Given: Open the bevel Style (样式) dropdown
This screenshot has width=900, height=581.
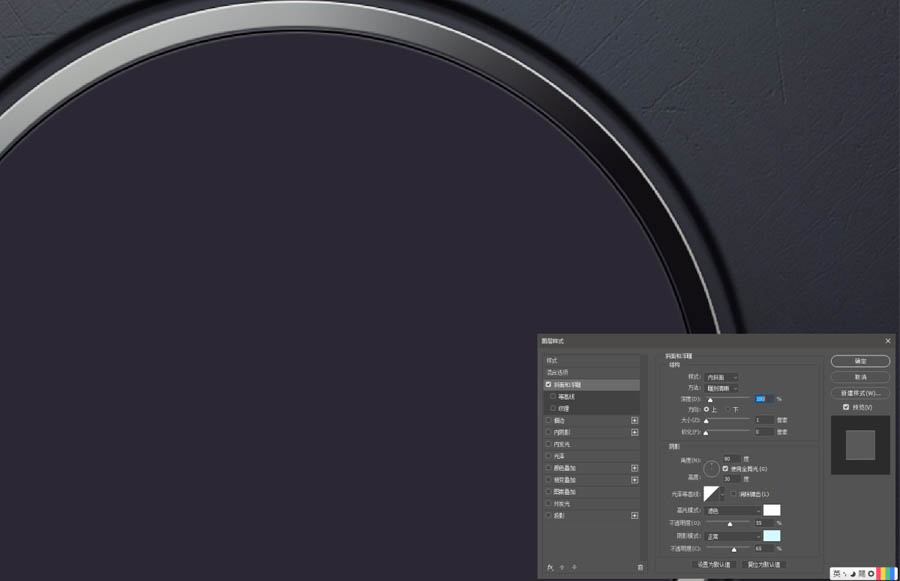Looking at the screenshot, I should 721,377.
